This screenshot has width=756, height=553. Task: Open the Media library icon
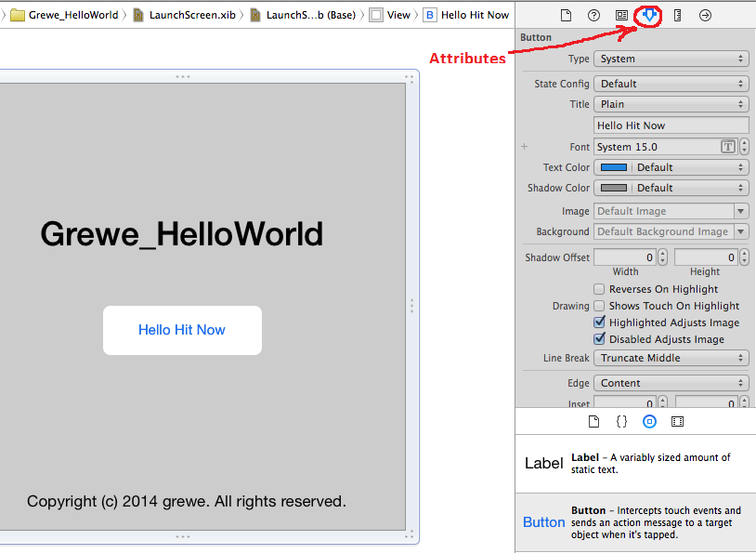677,421
